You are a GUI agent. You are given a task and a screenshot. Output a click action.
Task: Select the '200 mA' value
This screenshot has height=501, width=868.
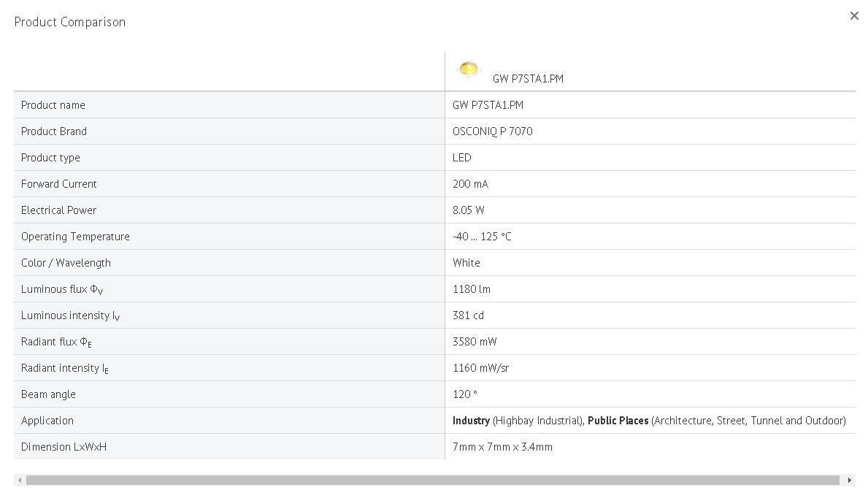click(x=470, y=184)
